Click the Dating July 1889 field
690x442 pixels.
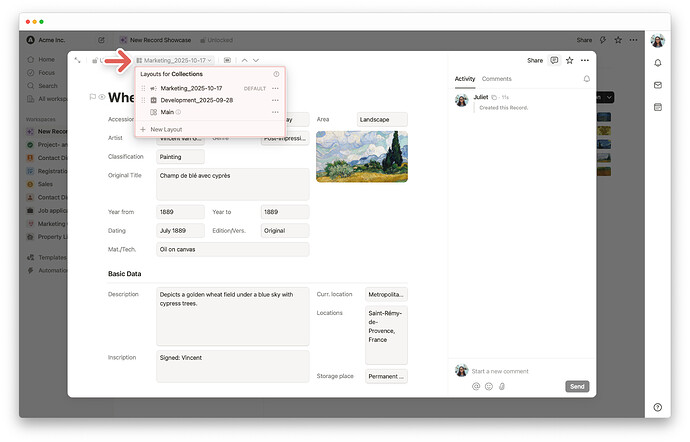[180, 231]
